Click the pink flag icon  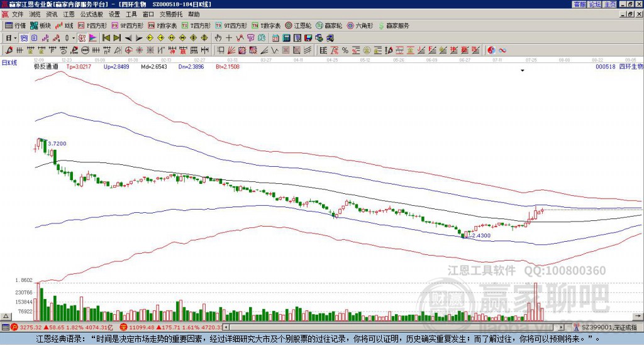coord(93,38)
